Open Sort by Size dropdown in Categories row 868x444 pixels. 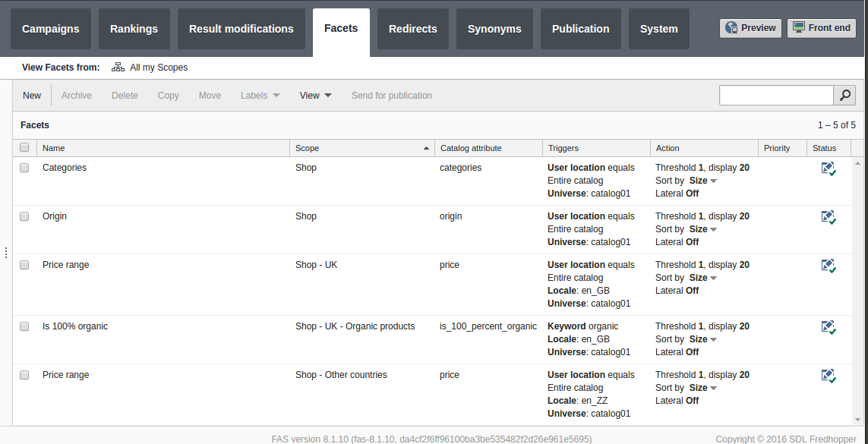click(x=703, y=180)
